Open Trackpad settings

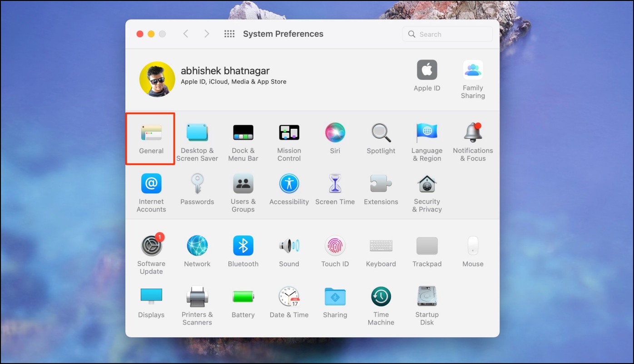[427, 251]
